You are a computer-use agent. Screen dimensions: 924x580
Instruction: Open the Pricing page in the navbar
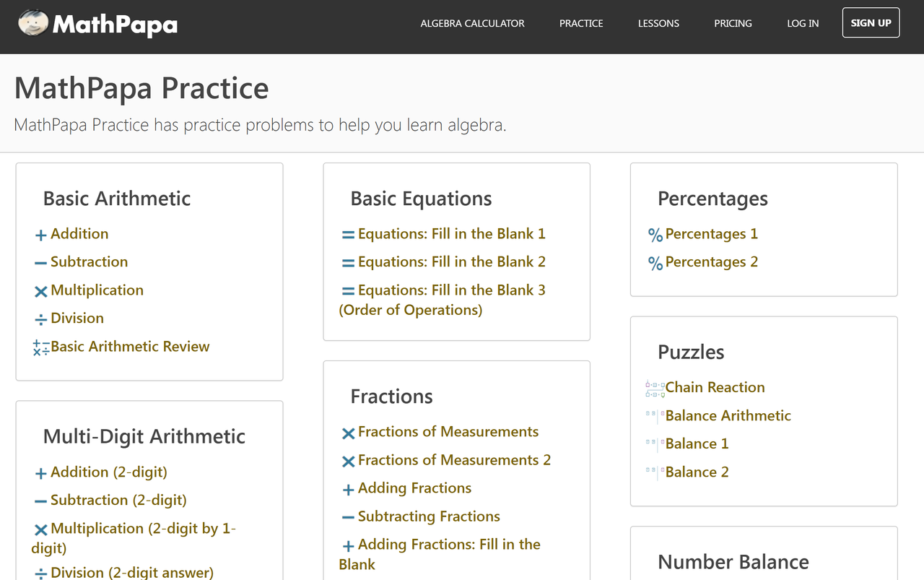pos(733,23)
